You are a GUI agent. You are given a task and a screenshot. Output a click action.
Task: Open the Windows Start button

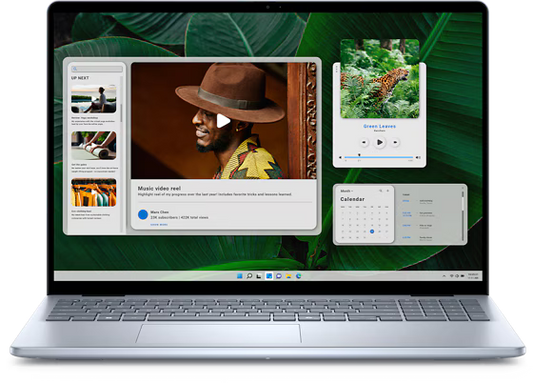pyautogui.click(x=240, y=276)
